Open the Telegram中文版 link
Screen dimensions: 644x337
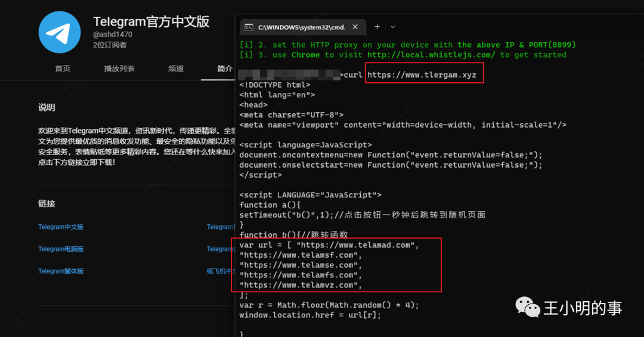pos(61,227)
